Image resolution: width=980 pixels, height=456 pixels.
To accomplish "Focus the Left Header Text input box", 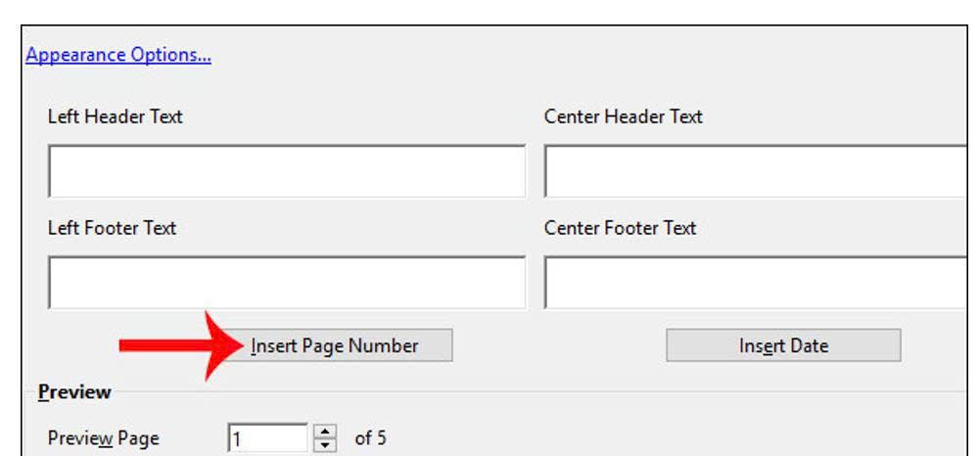I will 287,171.
